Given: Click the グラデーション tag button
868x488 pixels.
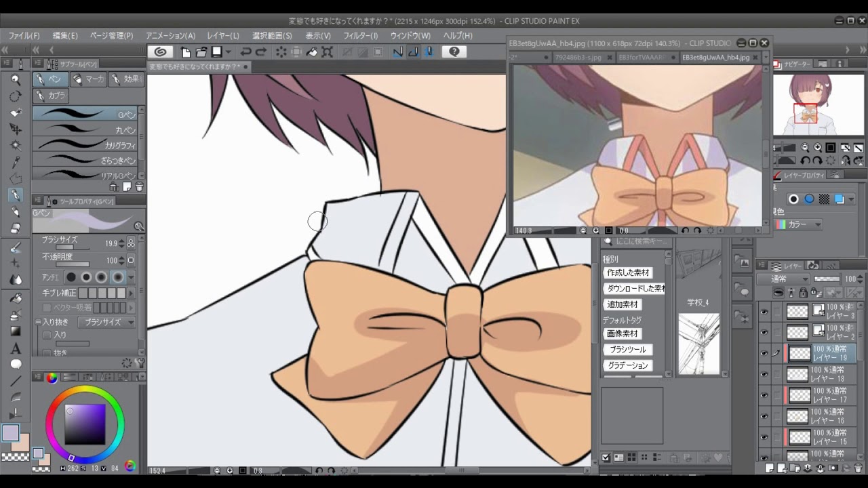Looking at the screenshot, I should tap(628, 365).
